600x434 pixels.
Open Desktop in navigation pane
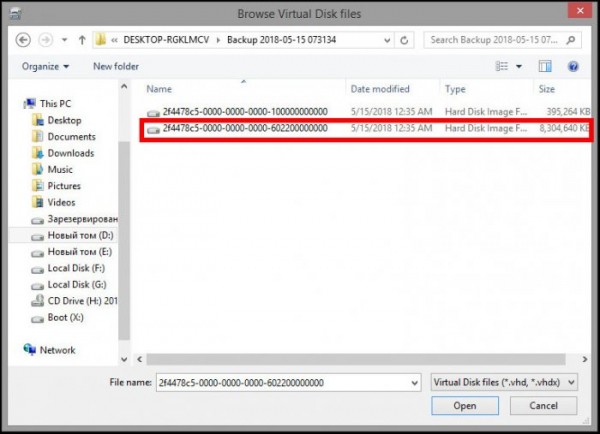tap(57, 121)
